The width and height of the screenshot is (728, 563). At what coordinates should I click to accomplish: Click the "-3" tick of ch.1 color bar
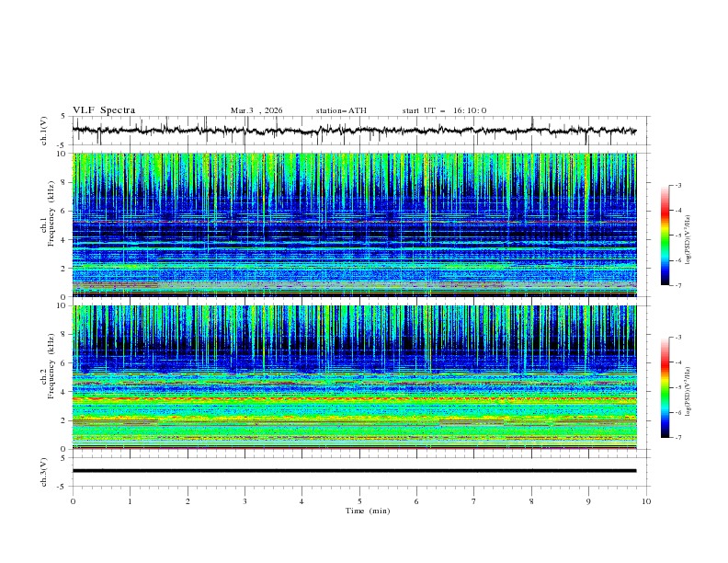(677, 185)
